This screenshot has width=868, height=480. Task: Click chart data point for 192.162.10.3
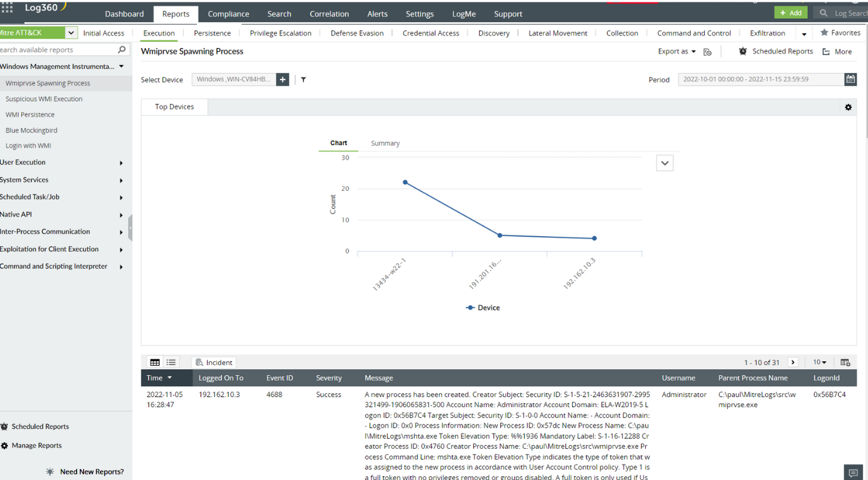tap(594, 238)
